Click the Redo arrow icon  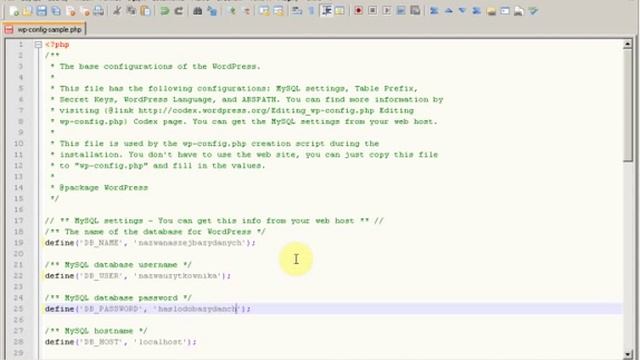(x=178, y=11)
